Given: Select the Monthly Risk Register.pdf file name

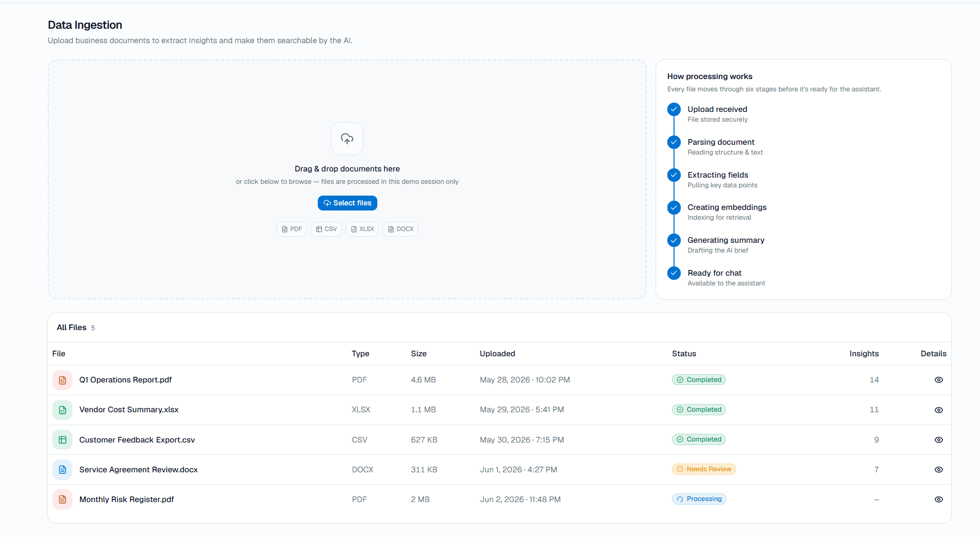Looking at the screenshot, I should tap(126, 500).
